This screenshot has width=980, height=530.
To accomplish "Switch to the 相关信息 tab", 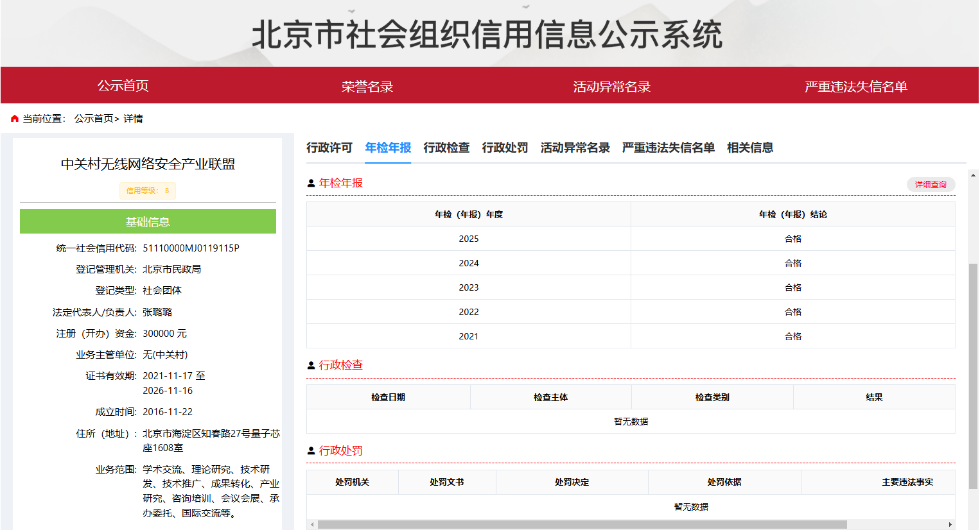I will tap(750, 148).
